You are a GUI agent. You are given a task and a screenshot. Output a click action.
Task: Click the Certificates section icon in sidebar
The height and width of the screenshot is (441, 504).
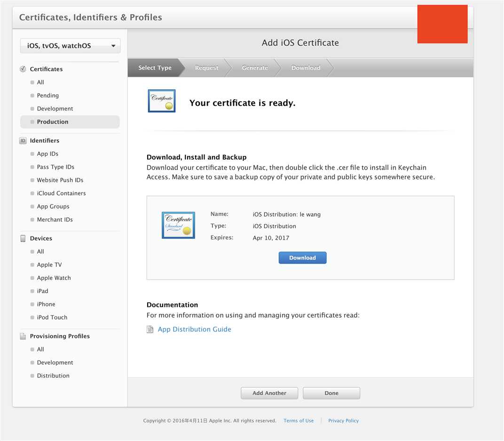(x=23, y=69)
